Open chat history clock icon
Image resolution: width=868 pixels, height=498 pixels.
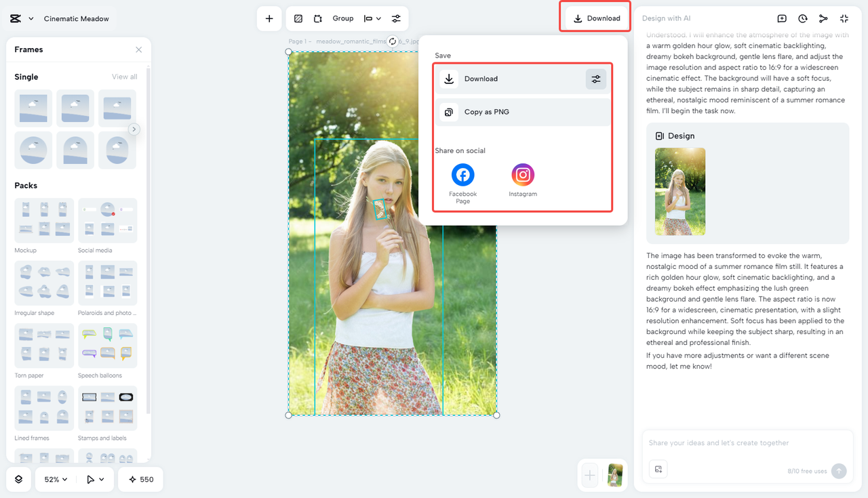tap(803, 19)
